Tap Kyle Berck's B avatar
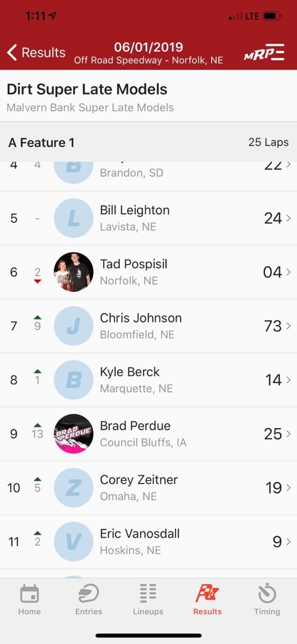 [73, 380]
